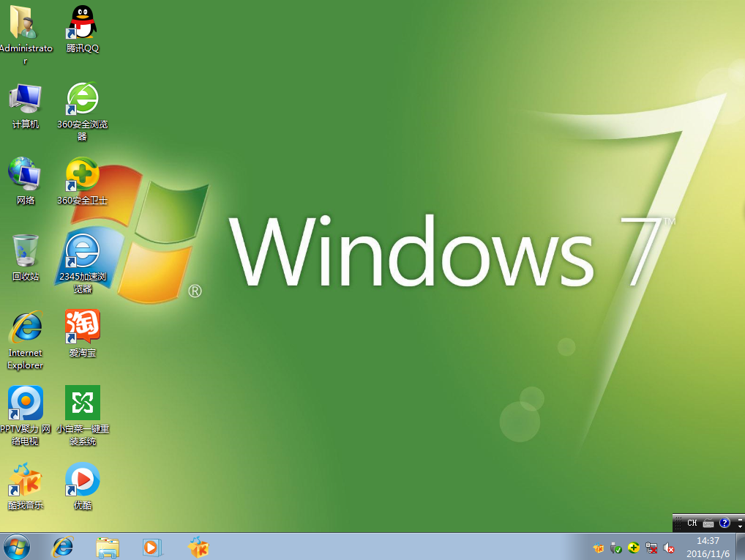Open the 360 Safe Guard tray icon
Viewport: 745px width, 560px height.
click(x=633, y=548)
